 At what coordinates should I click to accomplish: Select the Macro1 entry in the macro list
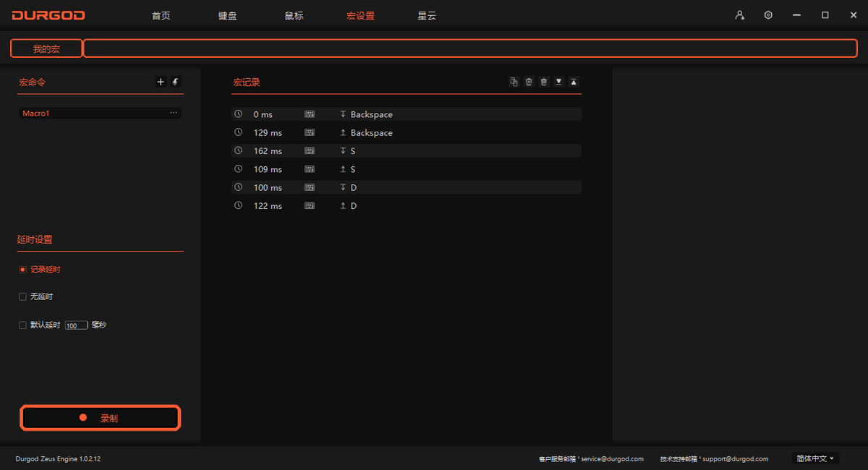(x=100, y=113)
